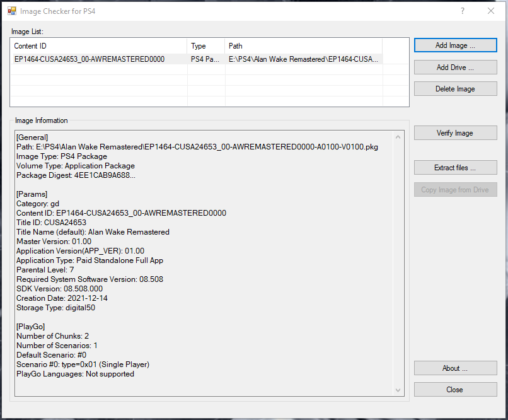Click 'Master Version: 01.00' line

coord(54,242)
